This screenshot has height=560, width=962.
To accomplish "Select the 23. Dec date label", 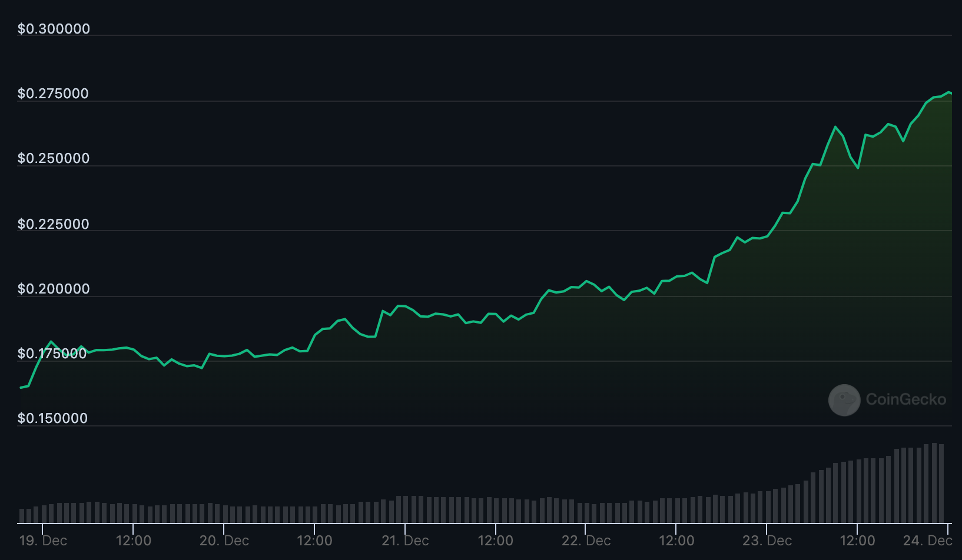I will point(767,541).
